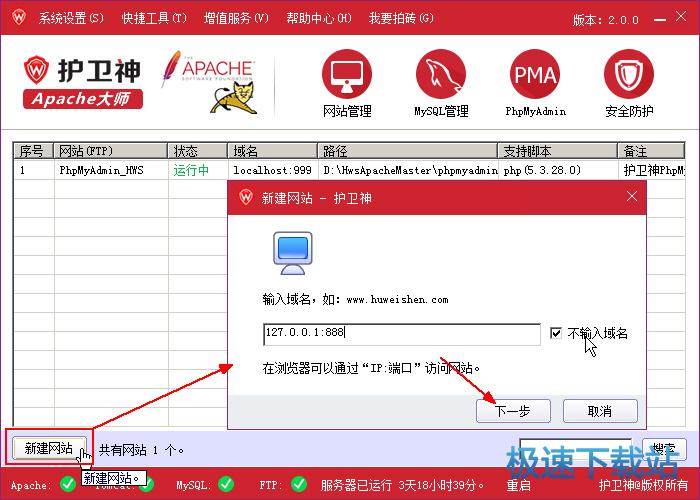
Task: Toggle the 不输入域名 checkbox
Action: [x=556, y=333]
